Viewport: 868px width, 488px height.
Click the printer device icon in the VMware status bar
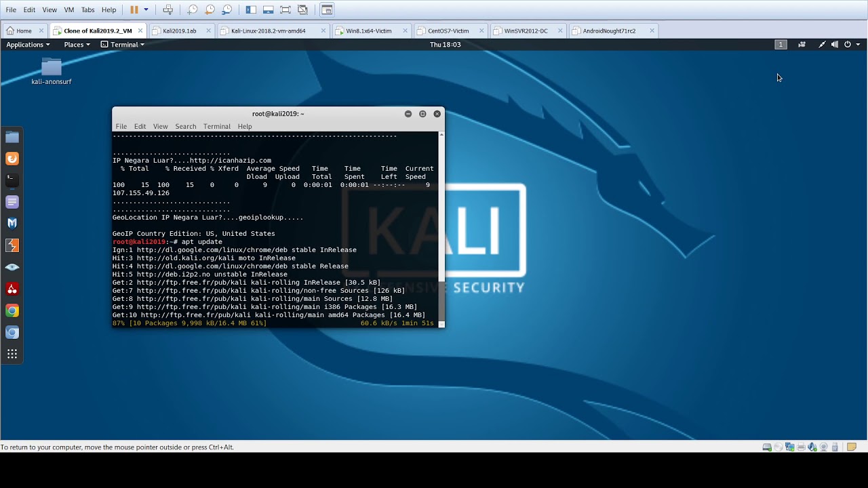click(x=802, y=447)
